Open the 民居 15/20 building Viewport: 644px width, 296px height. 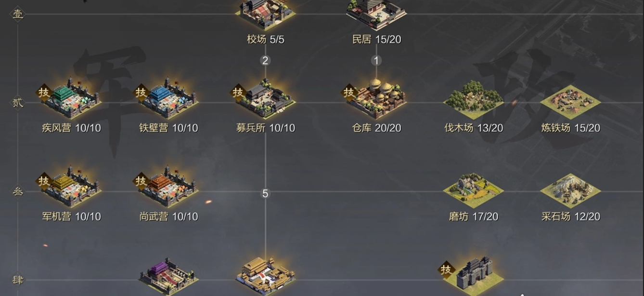(376, 14)
